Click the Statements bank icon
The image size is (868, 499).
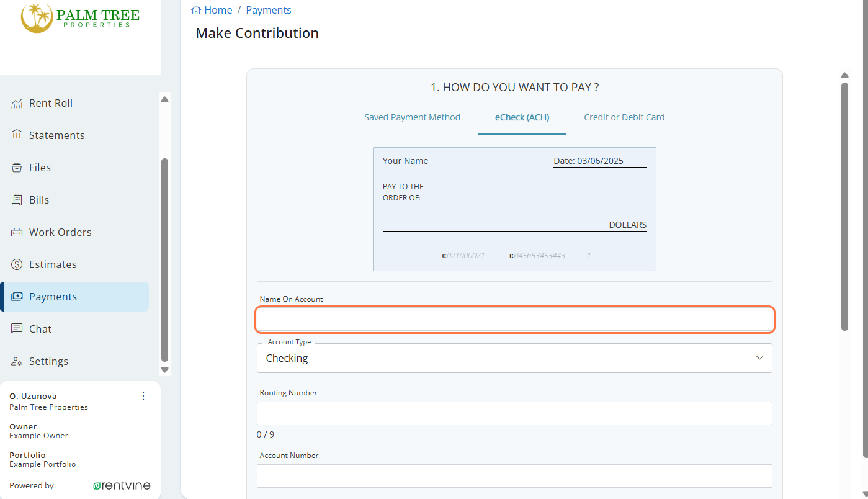[17, 135]
